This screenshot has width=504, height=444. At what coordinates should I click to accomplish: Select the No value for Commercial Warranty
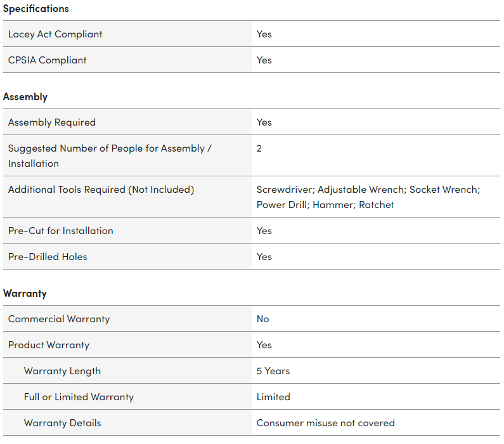click(263, 319)
